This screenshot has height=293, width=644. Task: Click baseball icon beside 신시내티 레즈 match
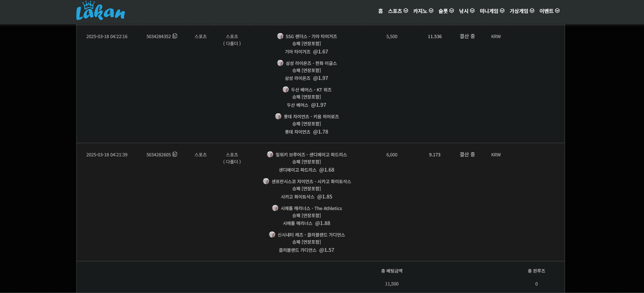point(272,235)
